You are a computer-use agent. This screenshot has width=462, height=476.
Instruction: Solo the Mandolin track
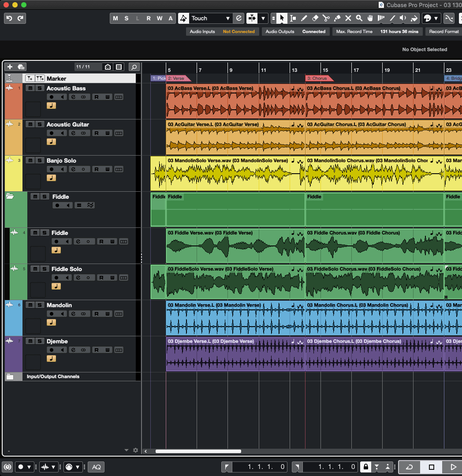tap(39, 305)
